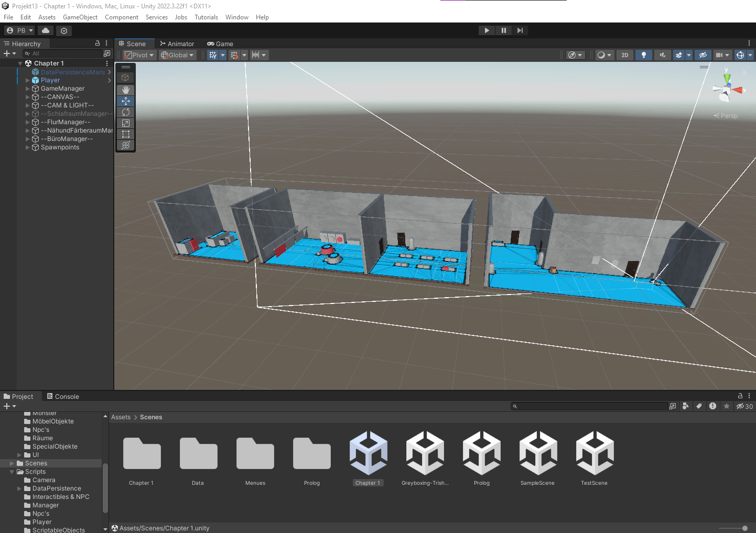Mute scene audio toggle
Image resolution: width=756 pixels, height=533 pixels.
[x=663, y=55]
